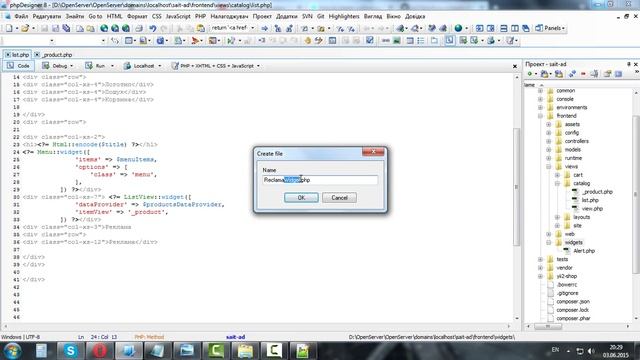
Task: Select view.php in project tree
Action: coord(592,209)
